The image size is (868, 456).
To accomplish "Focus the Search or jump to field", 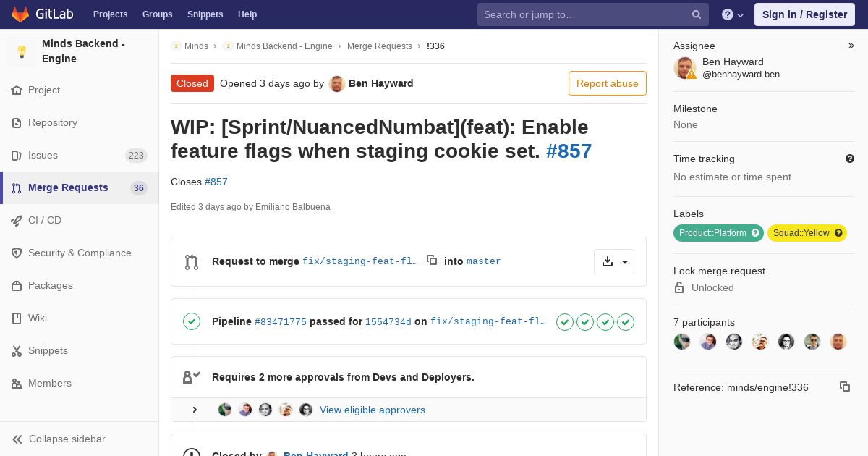I will (593, 14).
